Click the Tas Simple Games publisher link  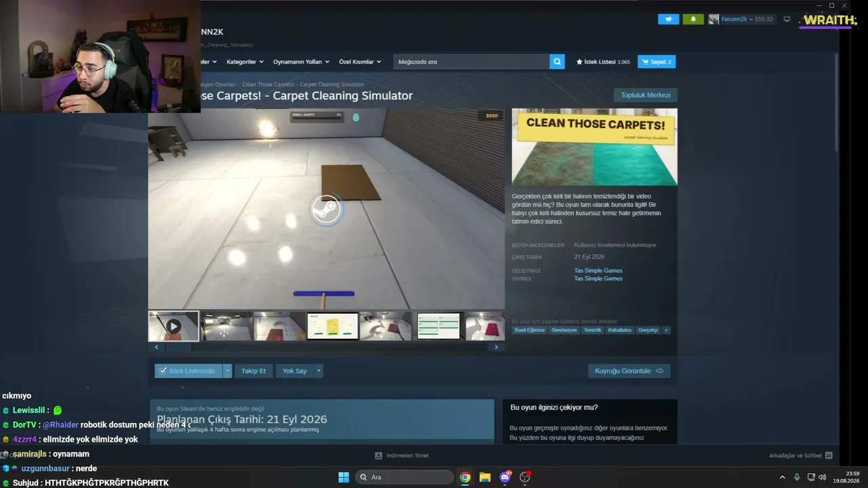point(598,279)
